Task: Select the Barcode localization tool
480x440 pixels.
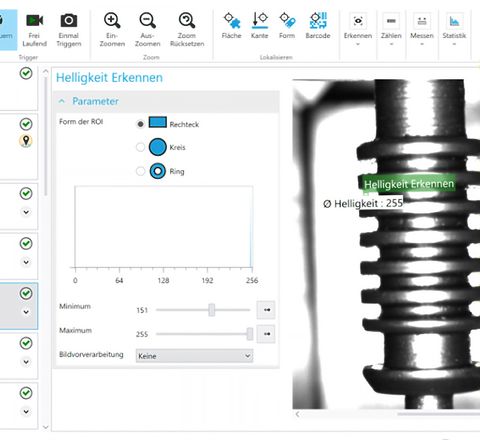Action: click(x=318, y=26)
